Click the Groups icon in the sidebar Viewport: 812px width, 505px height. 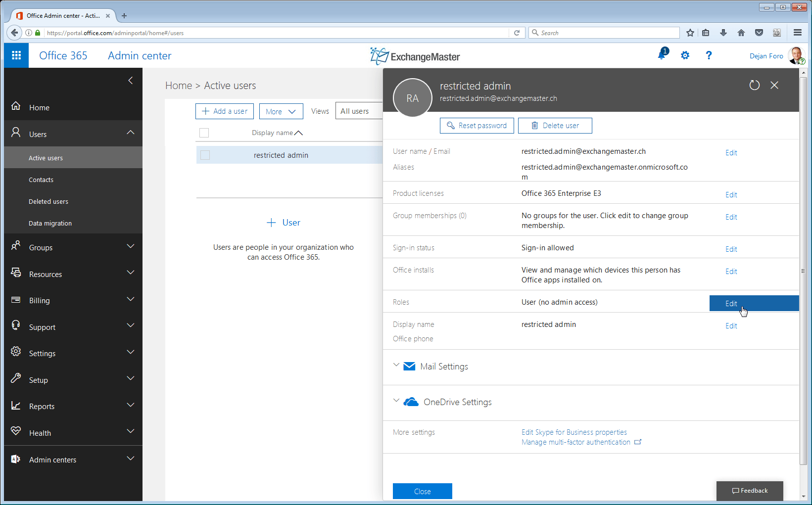16,246
